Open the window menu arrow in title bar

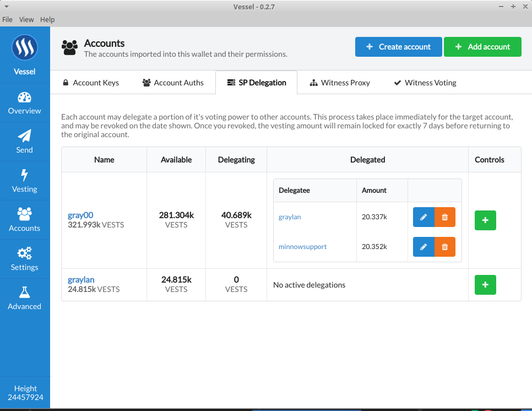click(x=7, y=7)
